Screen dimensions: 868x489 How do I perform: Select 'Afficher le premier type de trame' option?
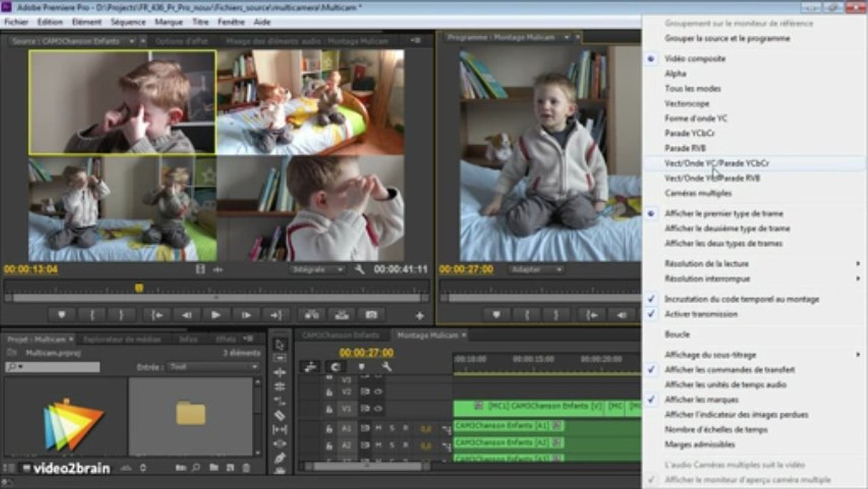pyautogui.click(x=723, y=213)
